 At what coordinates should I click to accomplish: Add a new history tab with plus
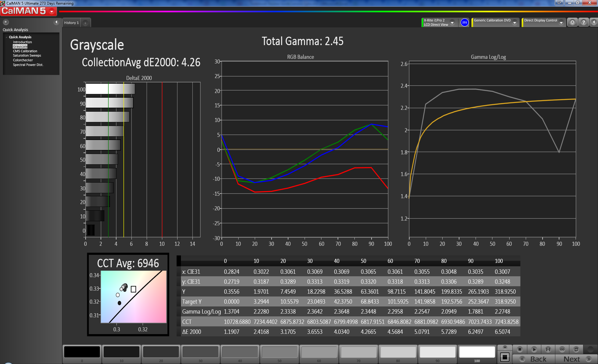(85, 23)
